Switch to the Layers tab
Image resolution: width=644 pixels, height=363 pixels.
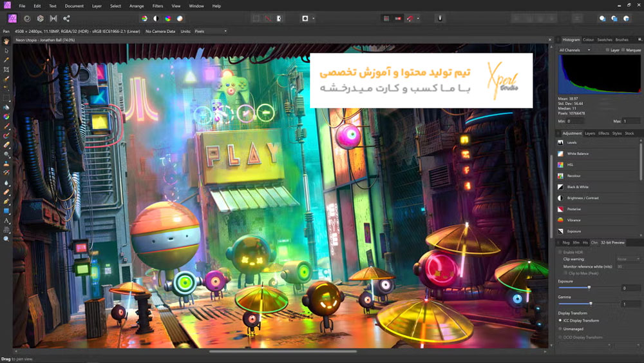pos(590,133)
